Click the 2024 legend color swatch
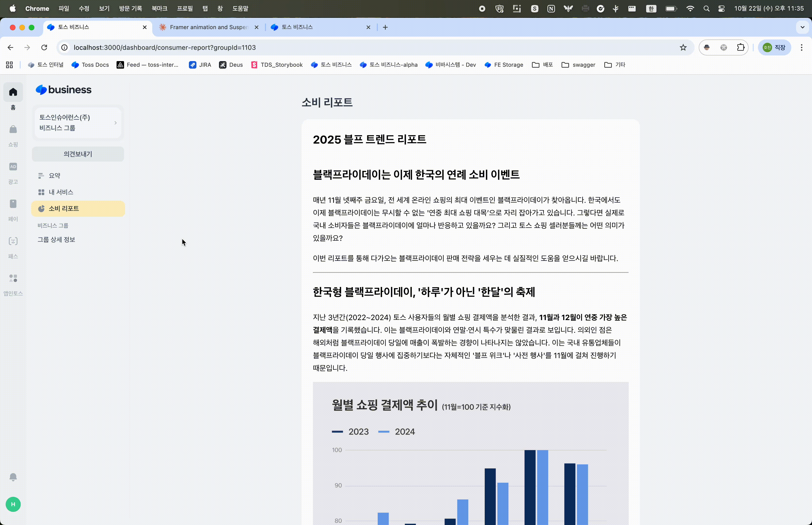Image resolution: width=812 pixels, height=525 pixels. [384, 432]
